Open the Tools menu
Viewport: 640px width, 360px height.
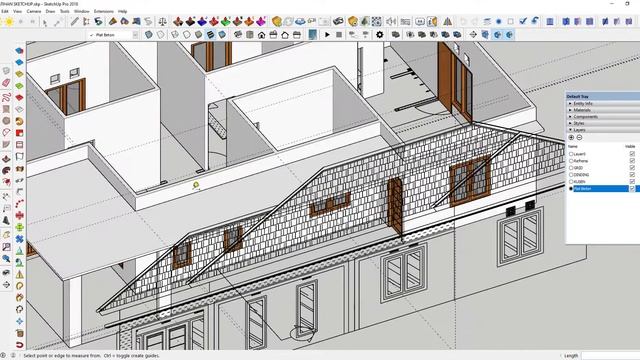click(x=65, y=11)
